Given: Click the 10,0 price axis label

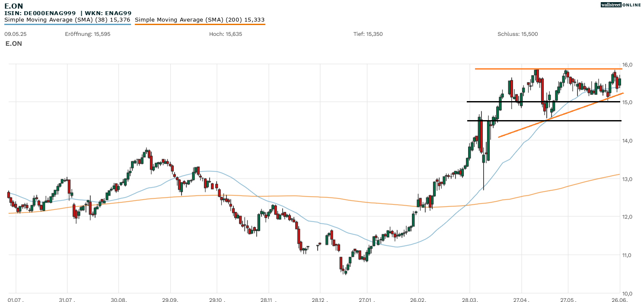Looking at the screenshot, I should (x=627, y=293).
